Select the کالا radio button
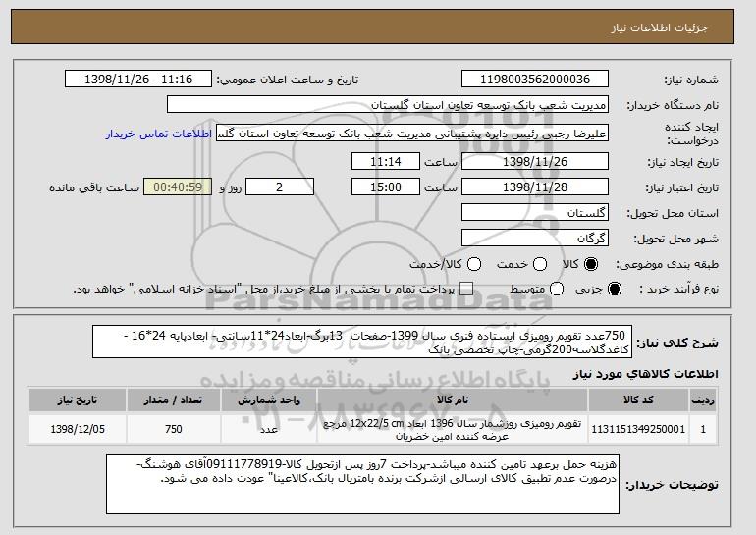This screenshot has height=535, width=756. click(x=591, y=264)
